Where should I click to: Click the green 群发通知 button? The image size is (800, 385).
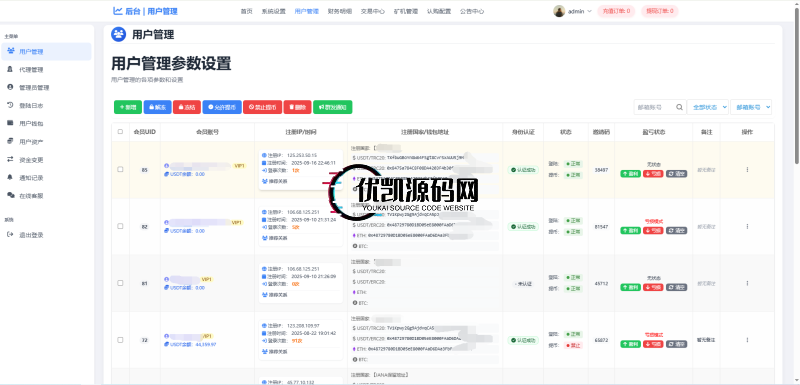[x=333, y=107]
